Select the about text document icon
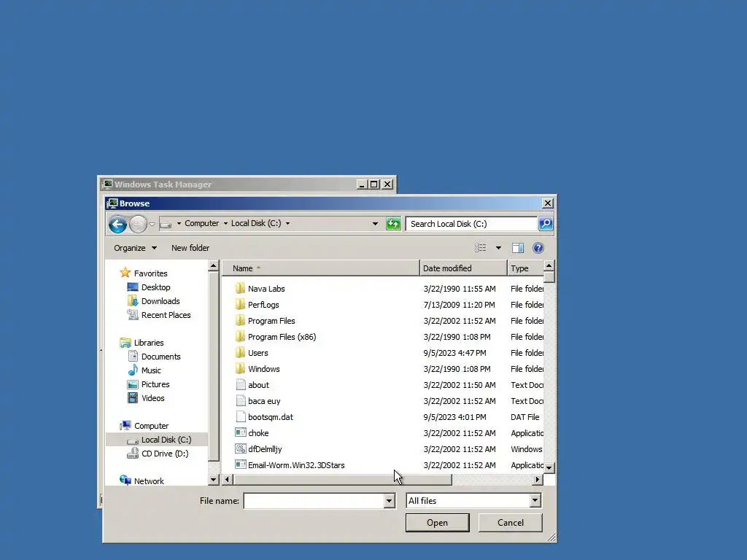Image resolution: width=747 pixels, height=560 pixels. [x=241, y=385]
